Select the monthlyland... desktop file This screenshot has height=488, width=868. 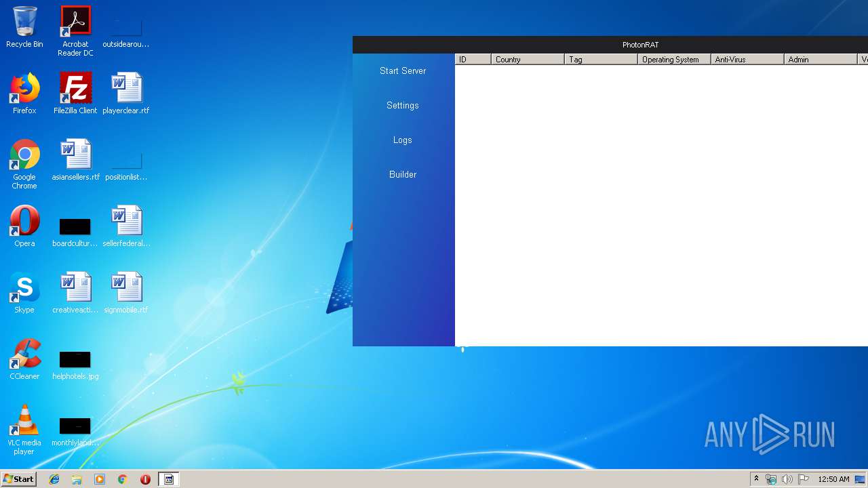tap(75, 431)
